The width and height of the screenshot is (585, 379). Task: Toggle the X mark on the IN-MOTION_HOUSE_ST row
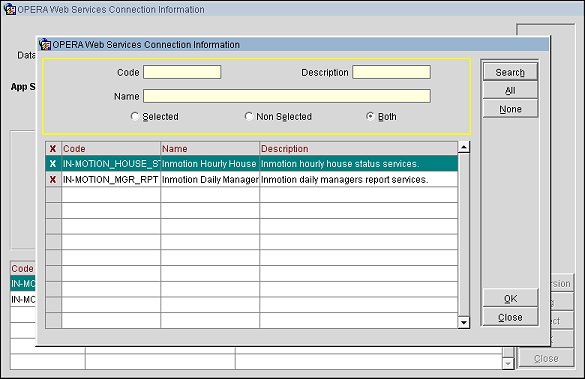coord(53,164)
